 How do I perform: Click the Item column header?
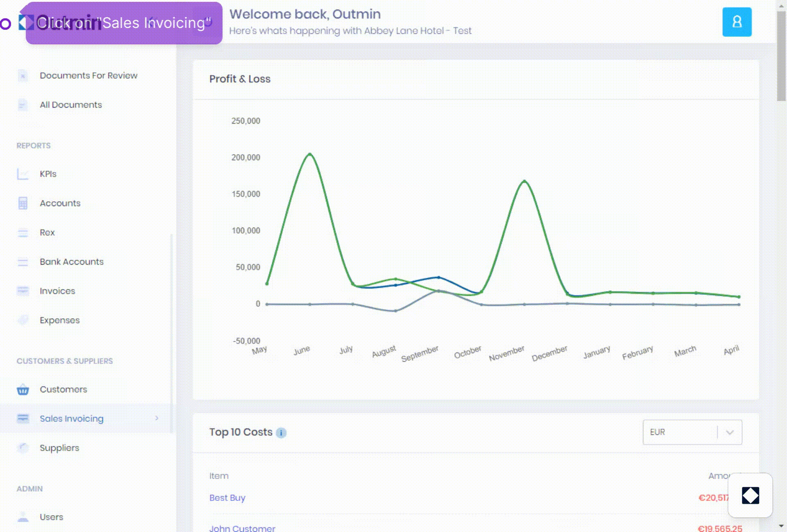pyautogui.click(x=219, y=476)
